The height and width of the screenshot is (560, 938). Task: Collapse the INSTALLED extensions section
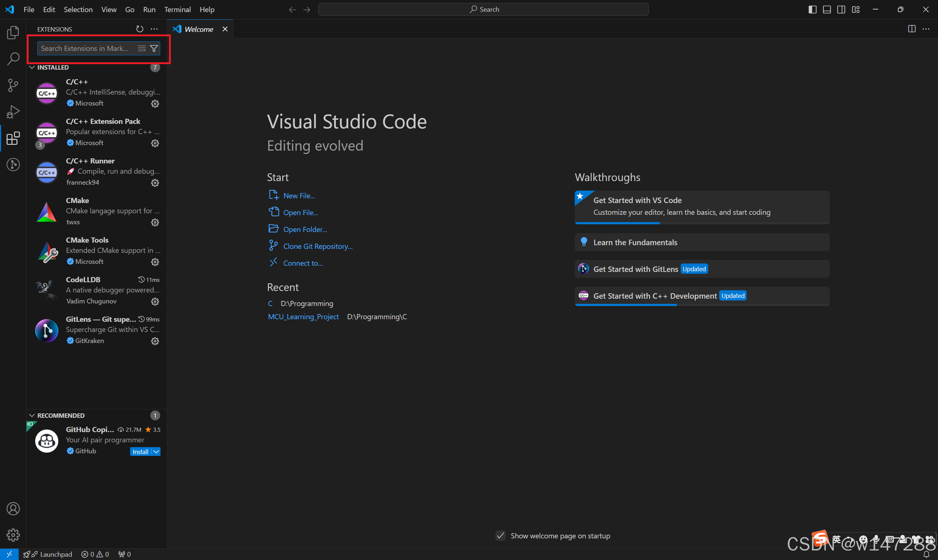click(32, 67)
